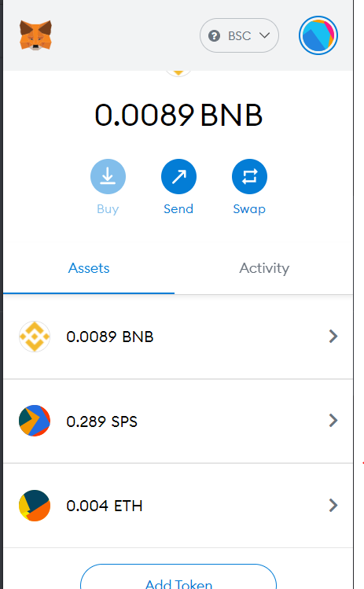Select the 0.289 SPS asset text
The height and width of the screenshot is (589, 364).
101,422
